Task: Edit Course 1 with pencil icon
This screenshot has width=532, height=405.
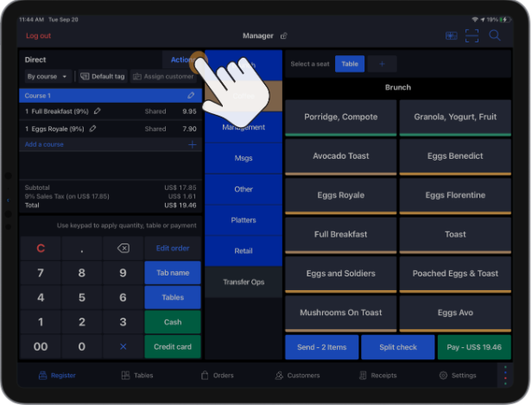Action: pyautogui.click(x=191, y=96)
